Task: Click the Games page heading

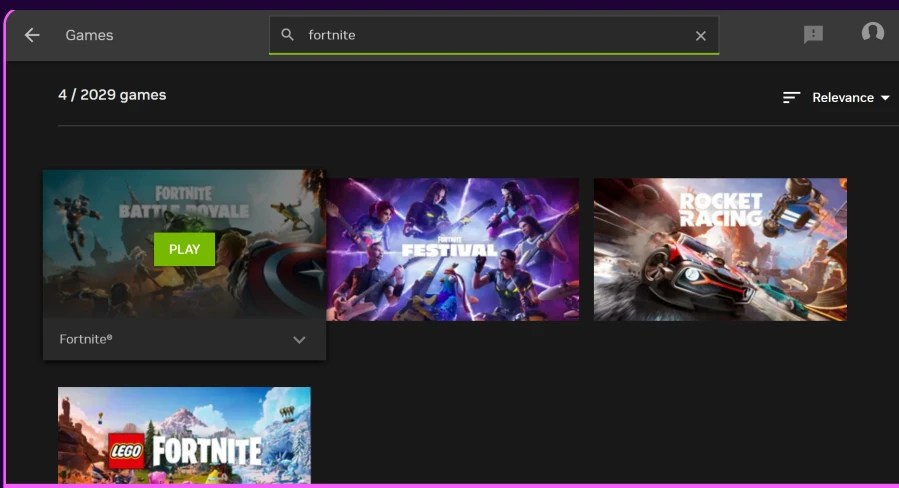Action: click(x=89, y=35)
